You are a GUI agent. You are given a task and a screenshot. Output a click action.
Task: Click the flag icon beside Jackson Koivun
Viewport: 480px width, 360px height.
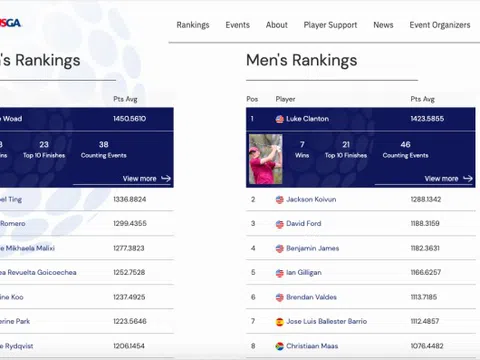(280, 200)
